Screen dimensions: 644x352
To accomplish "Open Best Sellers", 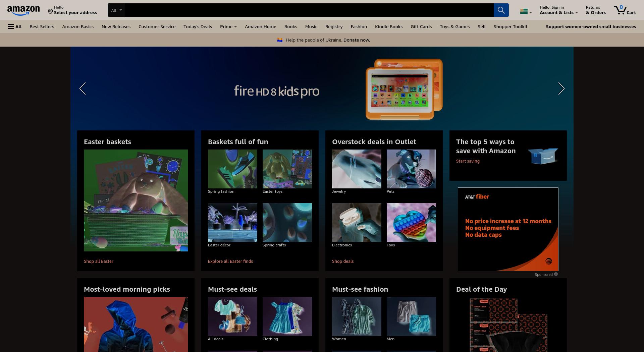I will [42, 26].
